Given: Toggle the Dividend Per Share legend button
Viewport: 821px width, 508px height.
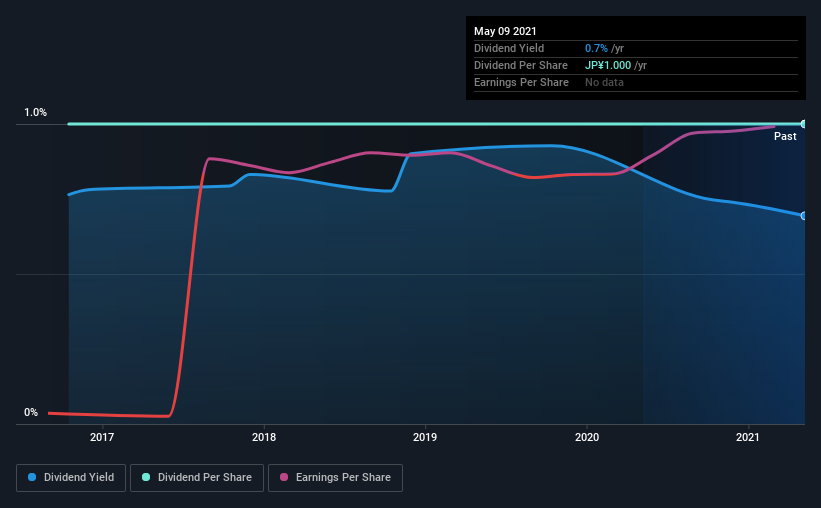Looking at the screenshot, I should [x=197, y=478].
